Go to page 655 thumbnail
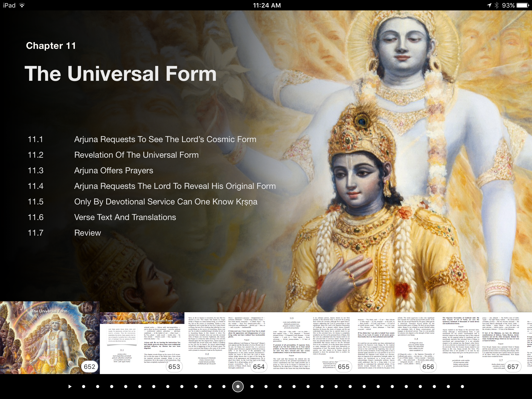Screen dimensions: 532x399 pyautogui.click(x=311, y=343)
